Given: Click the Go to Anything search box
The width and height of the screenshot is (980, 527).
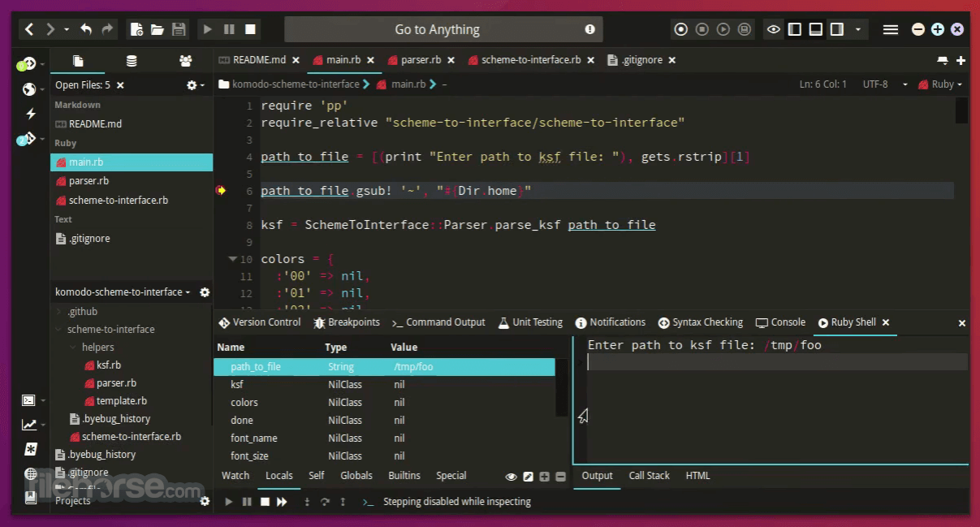Looking at the screenshot, I should 443,29.
